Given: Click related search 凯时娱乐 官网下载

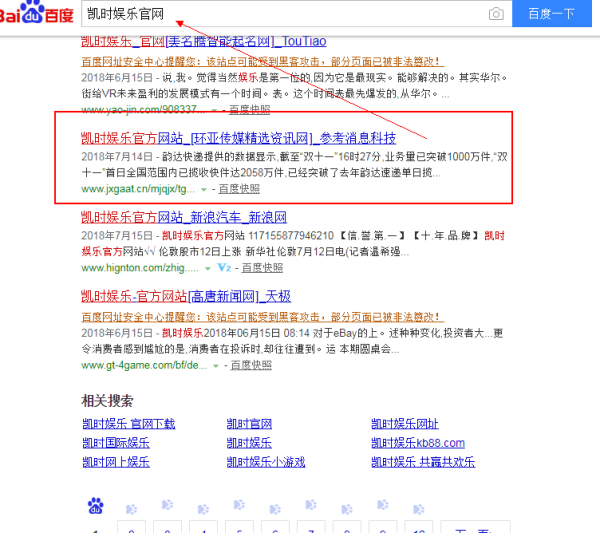Looking at the screenshot, I should coord(129,424).
